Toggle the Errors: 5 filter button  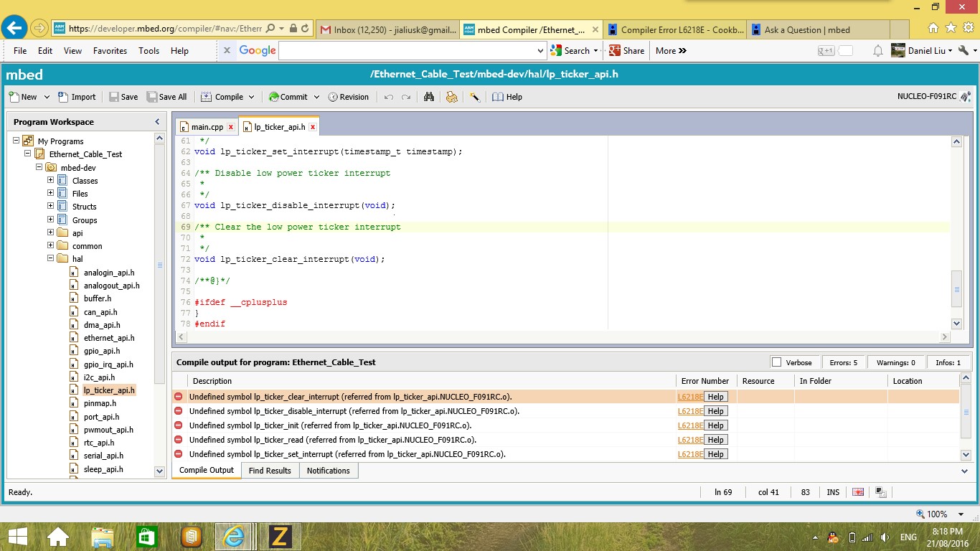[x=843, y=362]
